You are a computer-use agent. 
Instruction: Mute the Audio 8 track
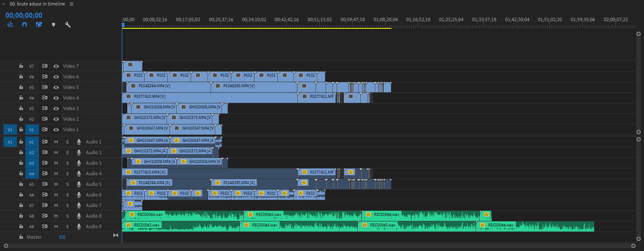tap(56, 216)
